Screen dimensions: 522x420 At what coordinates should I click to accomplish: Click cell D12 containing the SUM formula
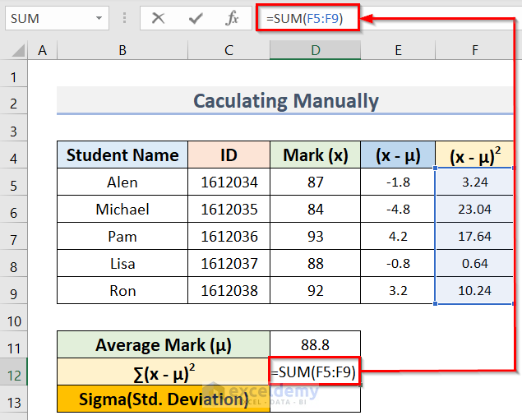point(315,372)
